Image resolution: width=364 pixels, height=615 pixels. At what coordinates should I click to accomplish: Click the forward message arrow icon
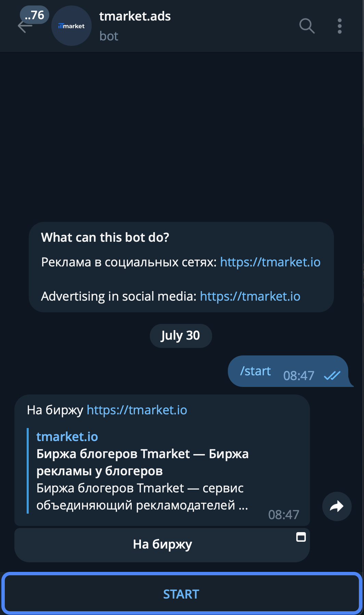337,506
